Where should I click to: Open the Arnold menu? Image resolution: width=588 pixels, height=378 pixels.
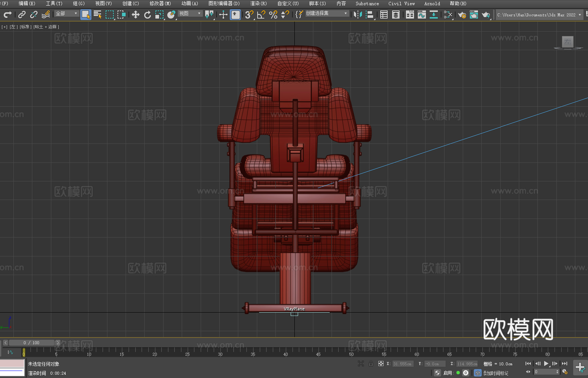point(432,3)
